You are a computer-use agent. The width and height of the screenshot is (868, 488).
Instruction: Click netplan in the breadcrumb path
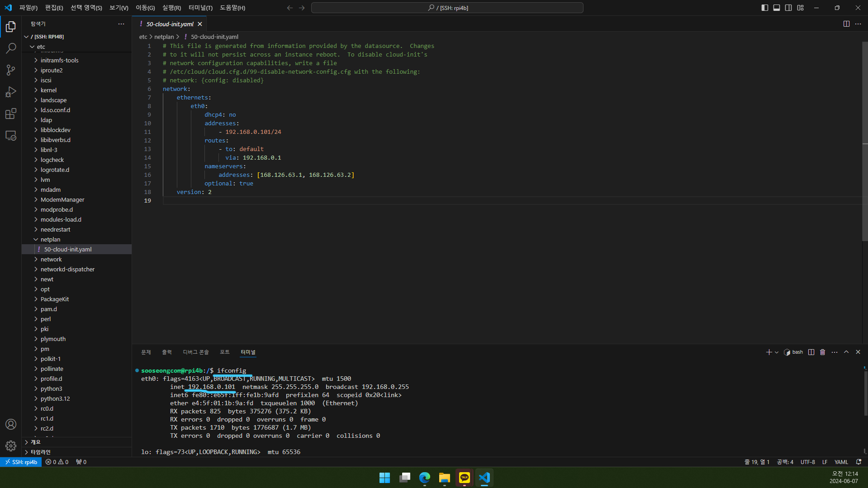[x=164, y=37]
